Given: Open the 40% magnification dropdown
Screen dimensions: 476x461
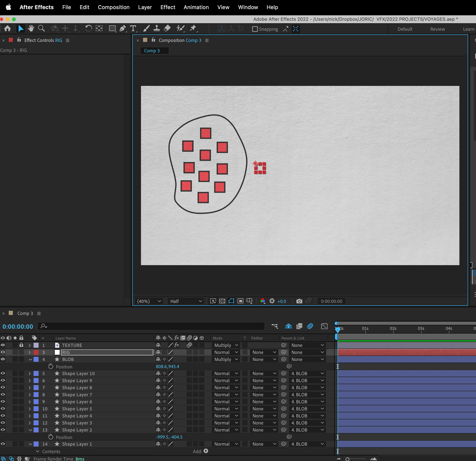Looking at the screenshot, I should point(149,301).
